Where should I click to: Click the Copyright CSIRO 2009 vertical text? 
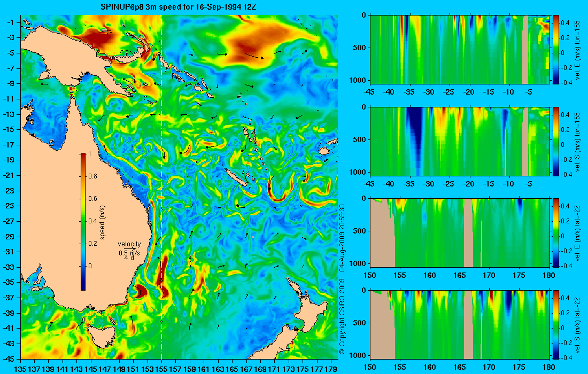[342, 317]
